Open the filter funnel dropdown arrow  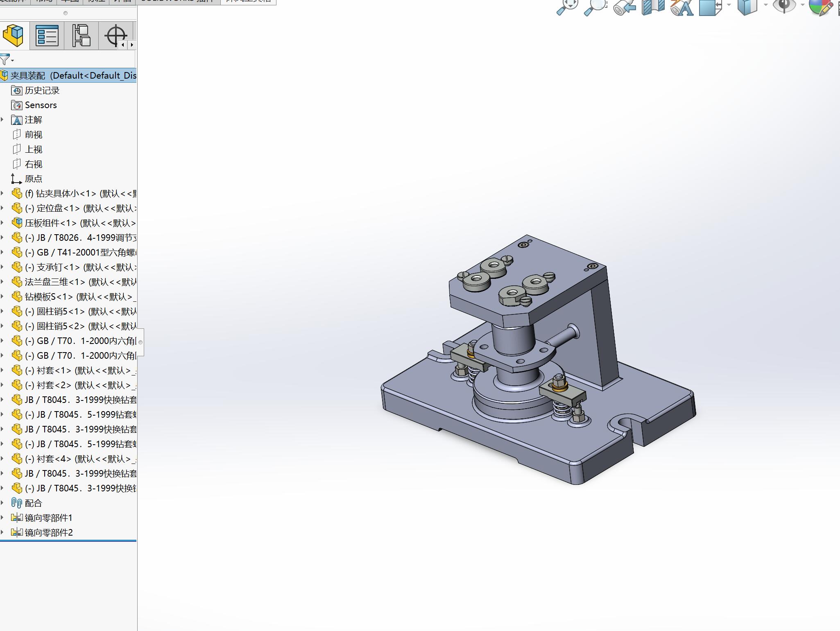click(13, 61)
